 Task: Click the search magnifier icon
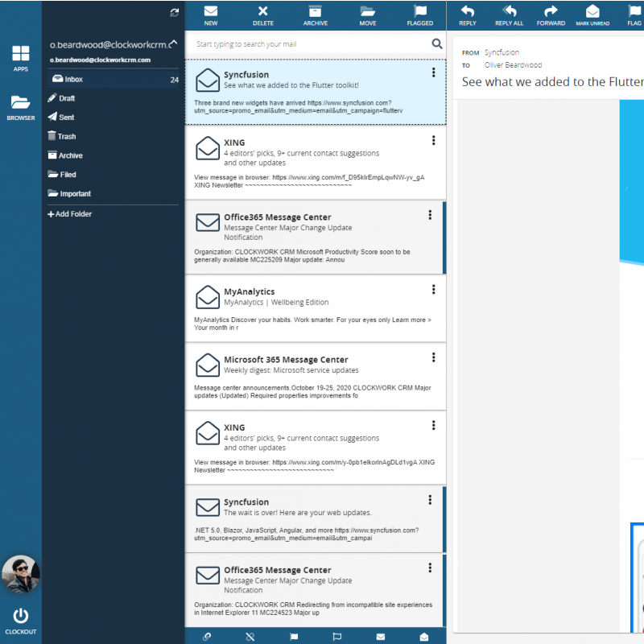tap(437, 43)
